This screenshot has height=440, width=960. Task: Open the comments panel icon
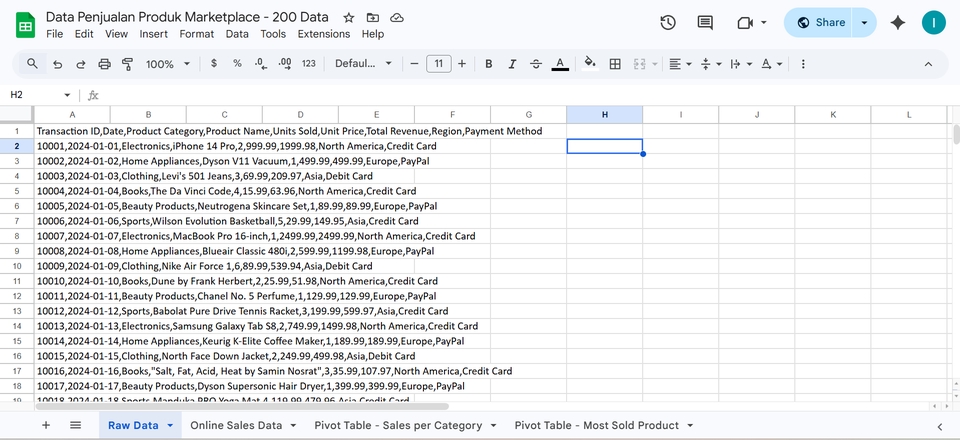pos(705,23)
